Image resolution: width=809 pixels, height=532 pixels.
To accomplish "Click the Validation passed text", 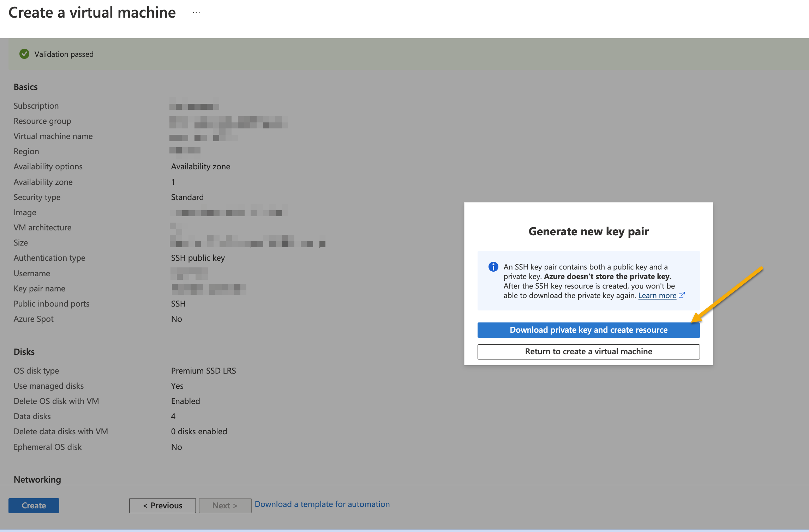I will pos(64,54).
